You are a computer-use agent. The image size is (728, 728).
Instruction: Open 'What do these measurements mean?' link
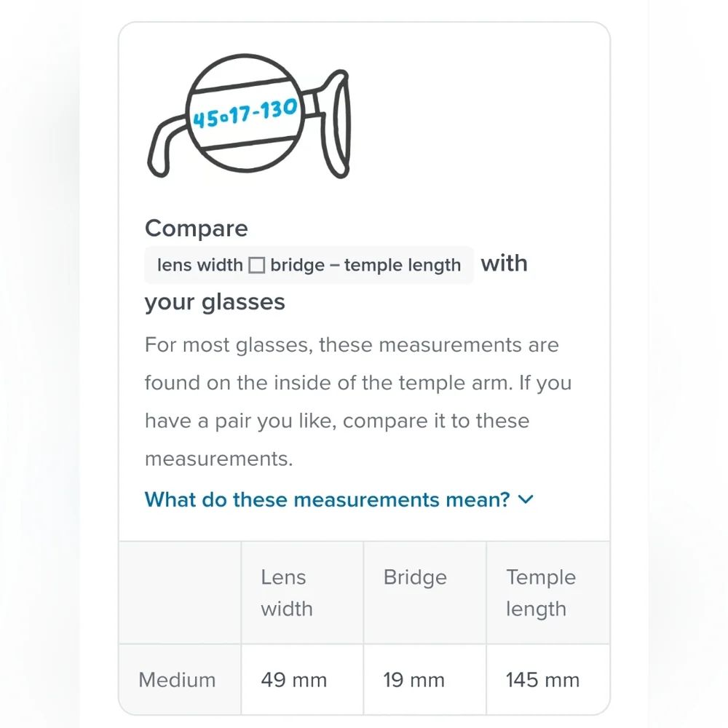[x=327, y=499]
